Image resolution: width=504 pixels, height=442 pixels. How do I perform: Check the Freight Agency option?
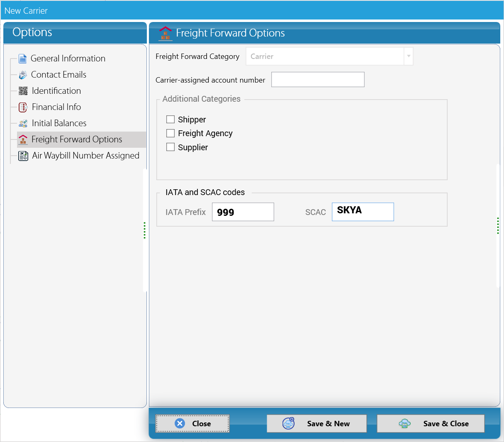point(170,133)
